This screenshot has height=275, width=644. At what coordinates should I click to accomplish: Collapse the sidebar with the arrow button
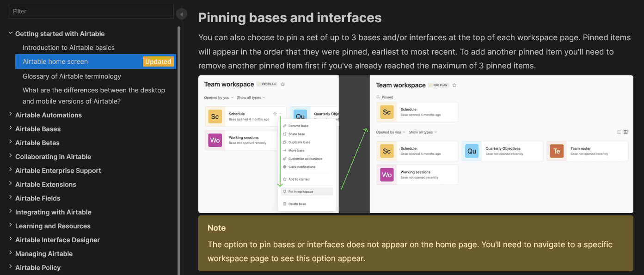[182, 14]
